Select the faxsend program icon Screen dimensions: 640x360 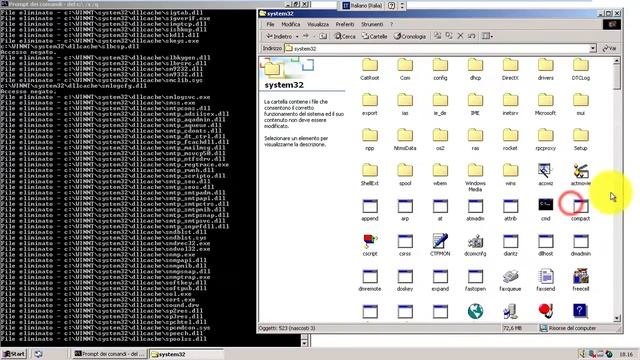click(545, 280)
